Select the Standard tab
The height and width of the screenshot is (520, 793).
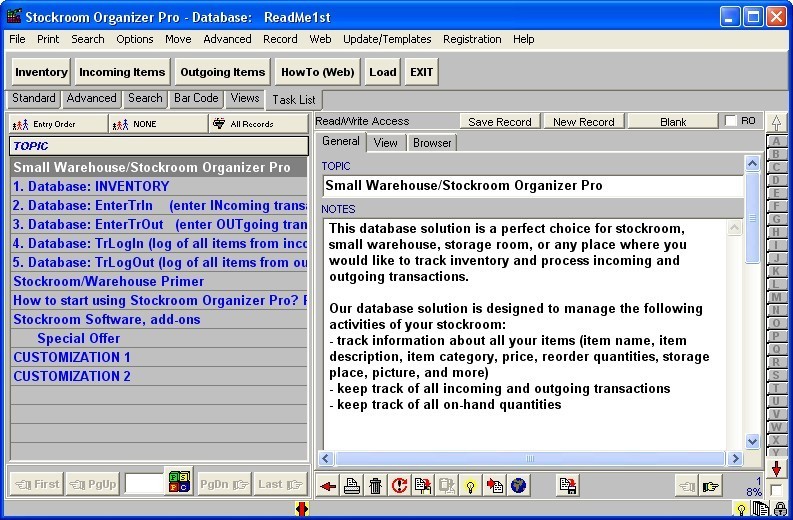pyautogui.click(x=34, y=98)
